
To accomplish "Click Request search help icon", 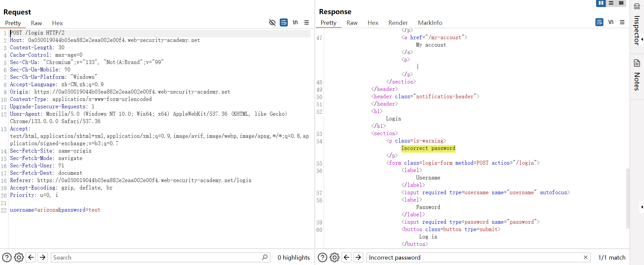I will click(x=7, y=257).
